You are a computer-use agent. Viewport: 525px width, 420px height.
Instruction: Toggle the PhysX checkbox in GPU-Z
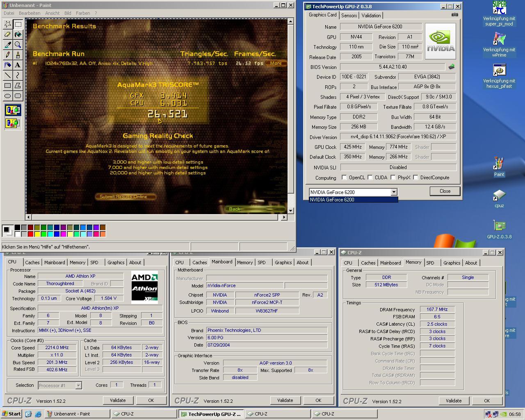393,177
